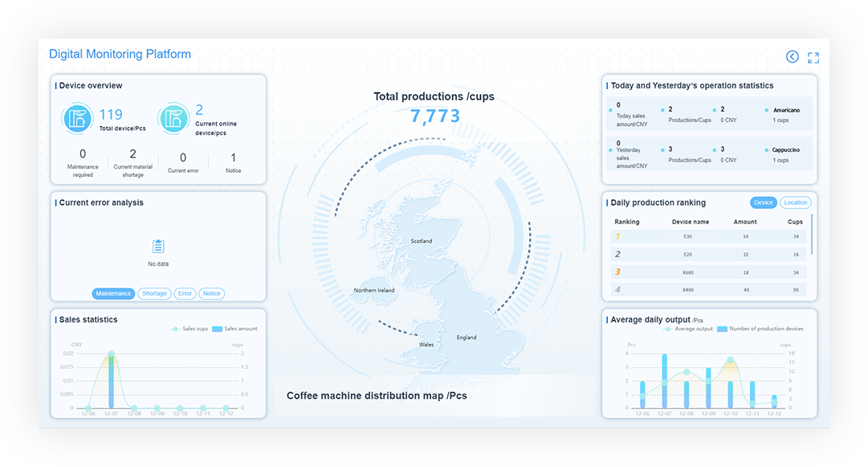Image resolution: width=868 pixels, height=467 pixels.
Task: Switch to the Maintenance error tab
Action: 113,293
